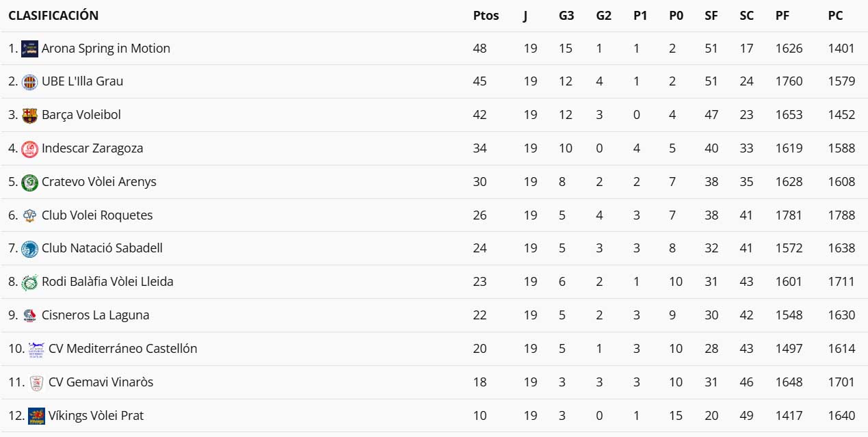868x437 pixels.
Task: Click the Club Volei Roquetes logo
Action: 29,215
